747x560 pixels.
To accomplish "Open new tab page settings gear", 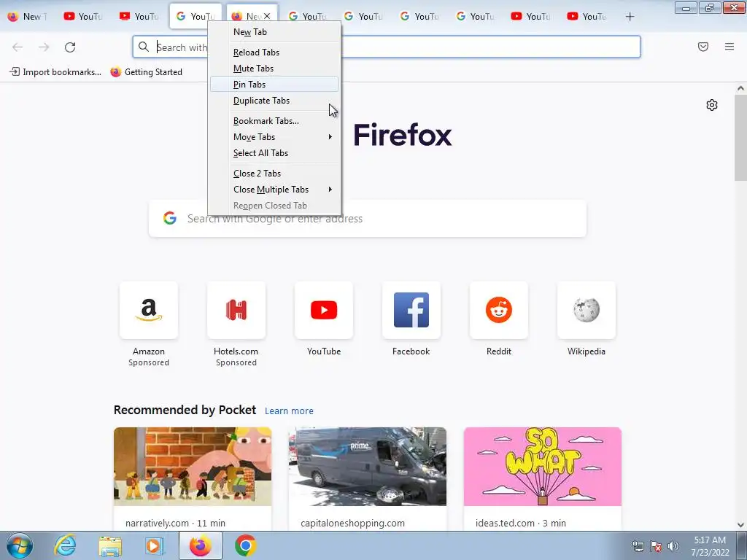I will 712,105.
